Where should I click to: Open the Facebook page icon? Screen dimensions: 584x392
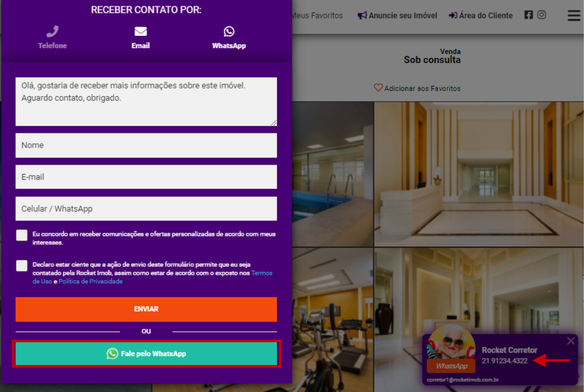(x=529, y=15)
